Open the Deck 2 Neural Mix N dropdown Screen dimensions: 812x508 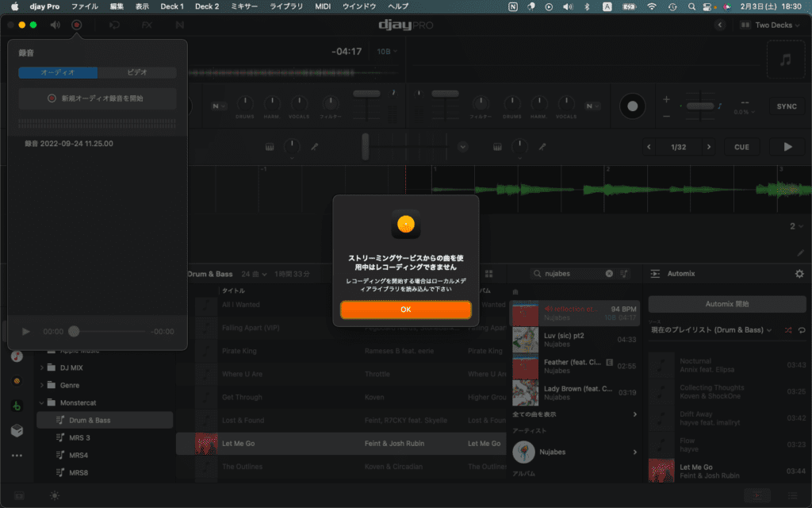click(592, 106)
